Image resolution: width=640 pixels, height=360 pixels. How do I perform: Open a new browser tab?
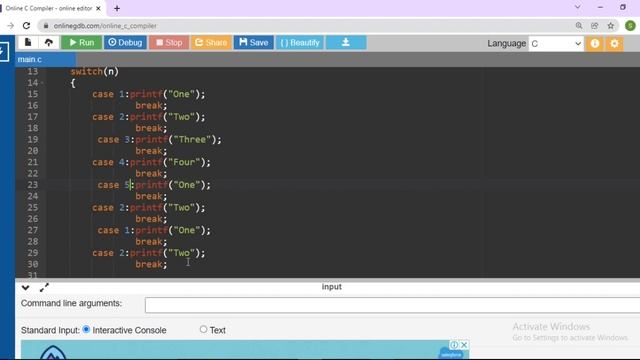click(x=117, y=8)
